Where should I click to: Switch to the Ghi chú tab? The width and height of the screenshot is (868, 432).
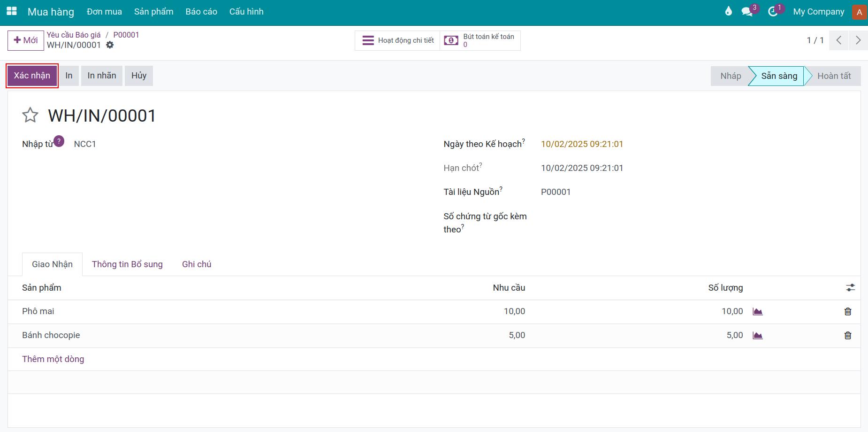pos(197,264)
